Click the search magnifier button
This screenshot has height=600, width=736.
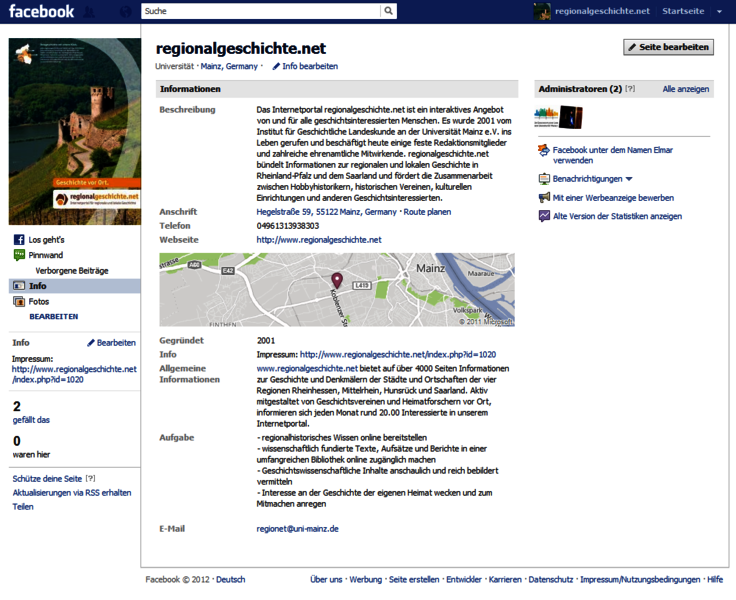[x=388, y=11]
